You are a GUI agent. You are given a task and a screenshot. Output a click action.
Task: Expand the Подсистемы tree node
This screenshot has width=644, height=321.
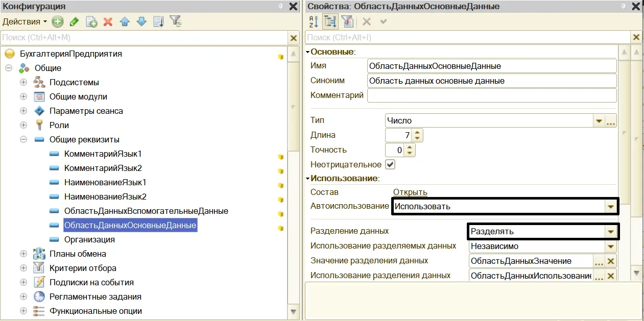[23, 82]
